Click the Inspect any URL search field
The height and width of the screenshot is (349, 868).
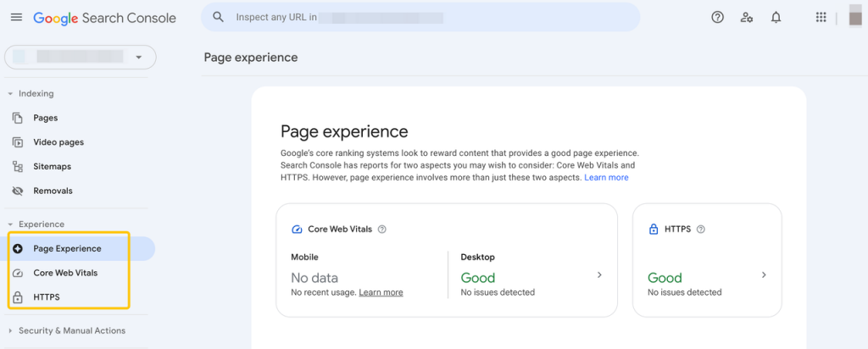click(420, 17)
